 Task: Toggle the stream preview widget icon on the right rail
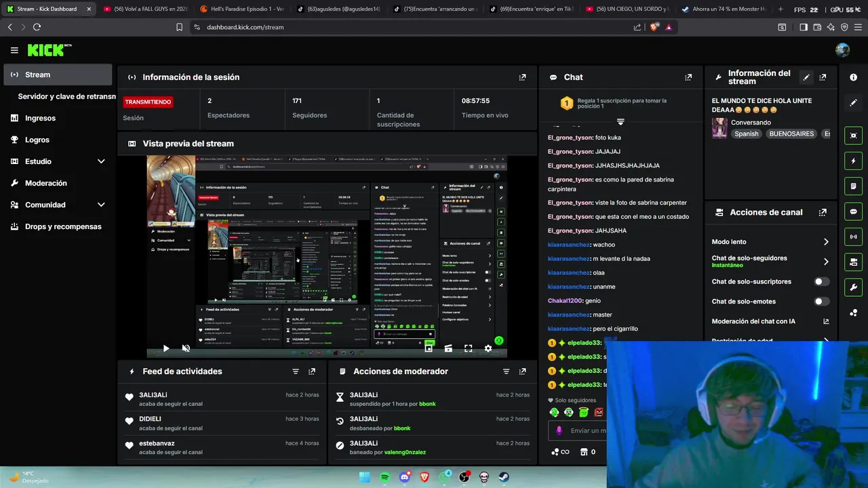[853, 136]
